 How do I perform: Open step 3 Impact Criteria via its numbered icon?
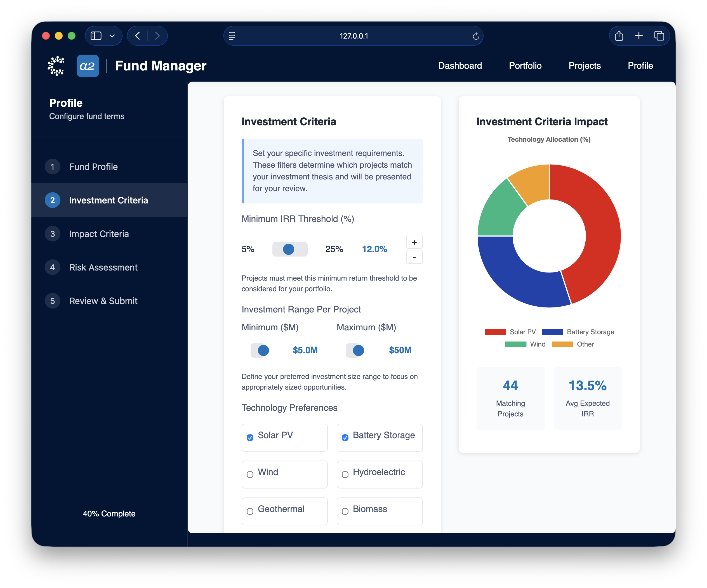(x=53, y=233)
